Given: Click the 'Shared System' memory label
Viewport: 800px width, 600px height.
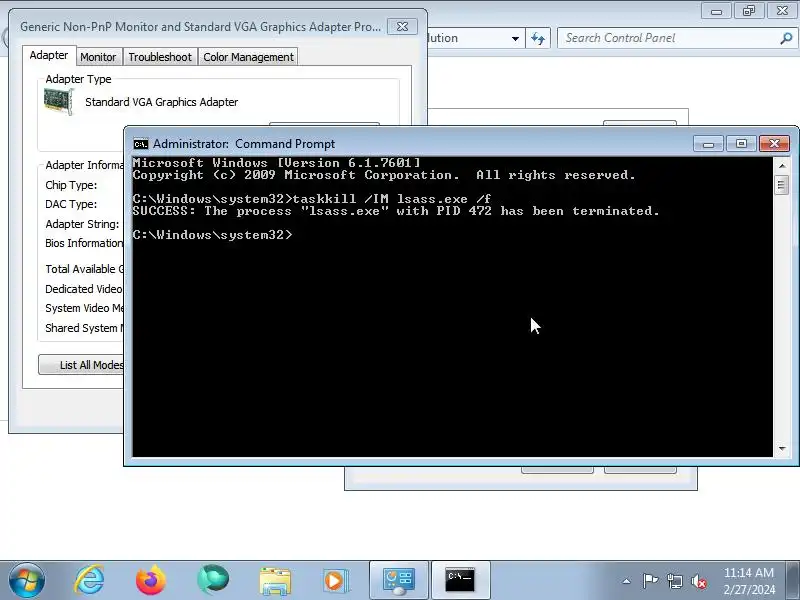Looking at the screenshot, I should point(84,328).
